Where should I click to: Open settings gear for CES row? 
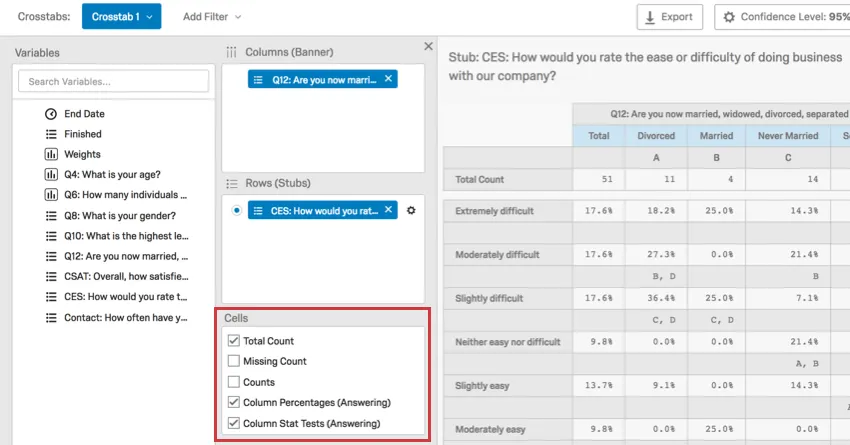(411, 210)
